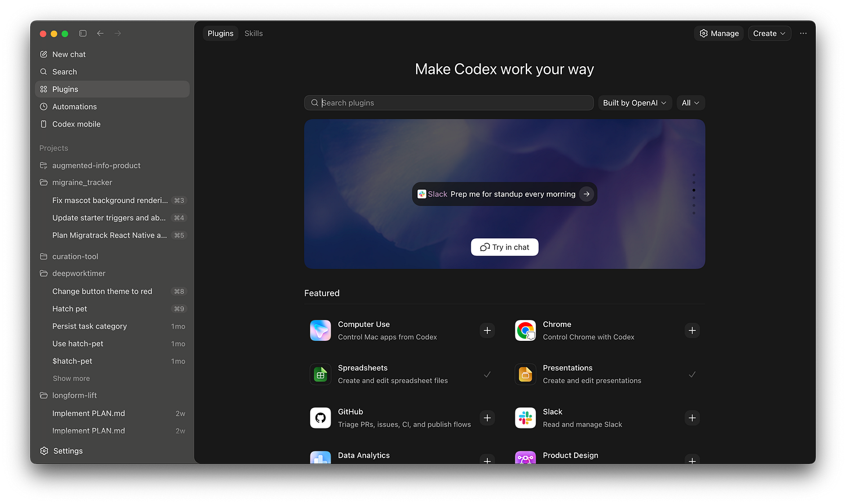This screenshot has height=504, width=846.
Task: Select the last carousel dot indicator
Action: tap(694, 213)
